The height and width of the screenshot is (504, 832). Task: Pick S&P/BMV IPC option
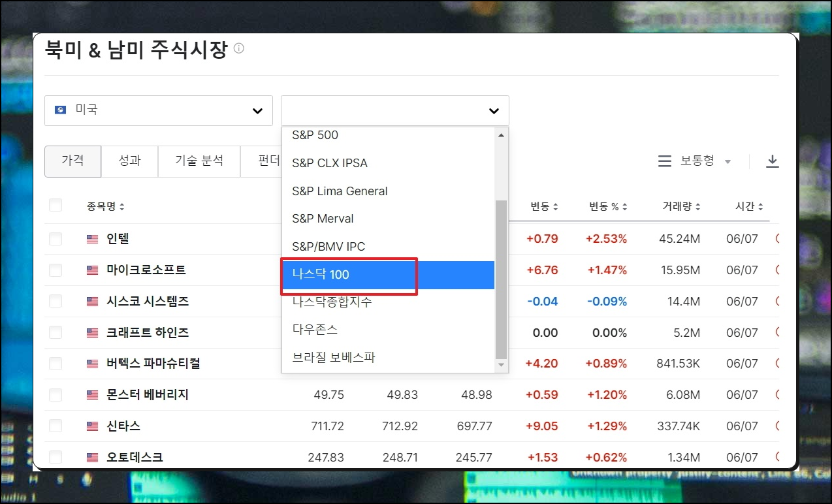(388, 247)
